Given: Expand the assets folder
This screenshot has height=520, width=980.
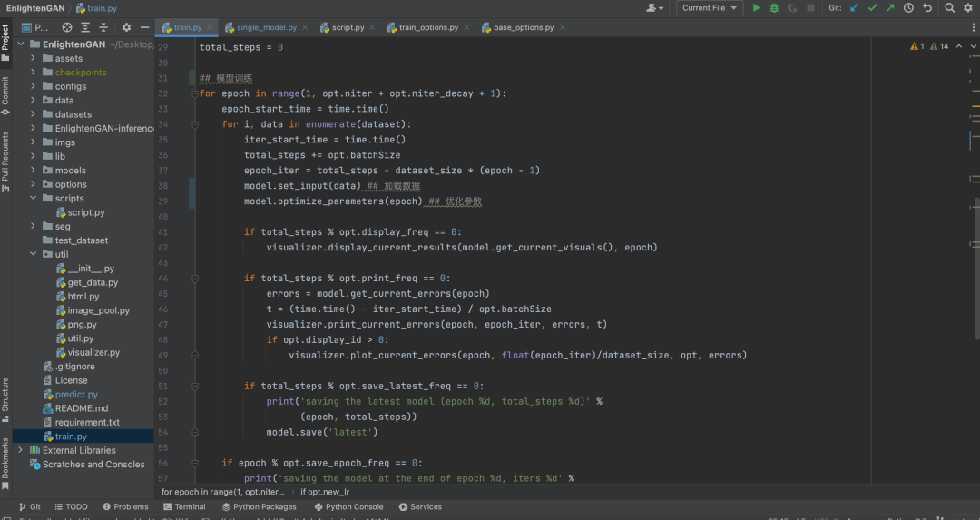Looking at the screenshot, I should (x=34, y=58).
